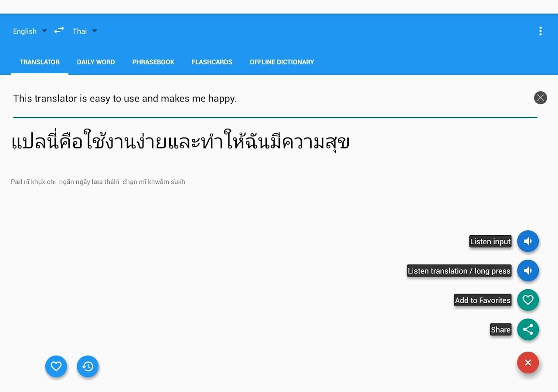Image resolution: width=558 pixels, height=392 pixels.
Task: Open favorites with blue heart button
Action: click(56, 367)
